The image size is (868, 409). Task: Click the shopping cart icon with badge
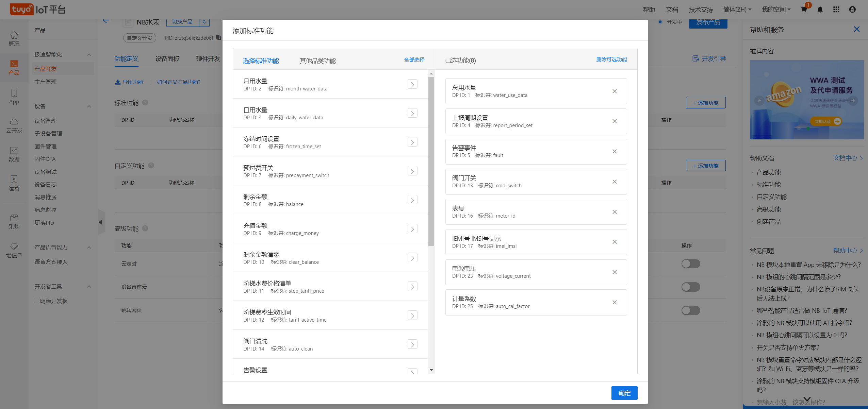tap(804, 9)
